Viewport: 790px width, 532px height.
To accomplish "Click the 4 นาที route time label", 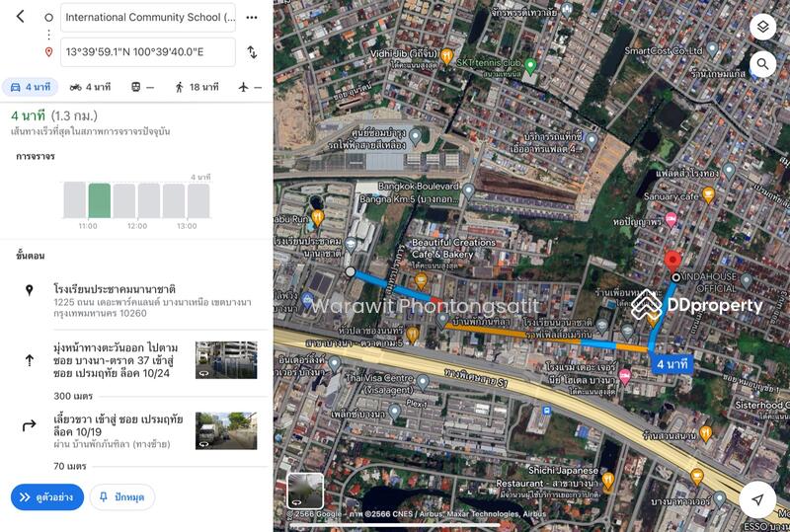I will tap(672, 364).
